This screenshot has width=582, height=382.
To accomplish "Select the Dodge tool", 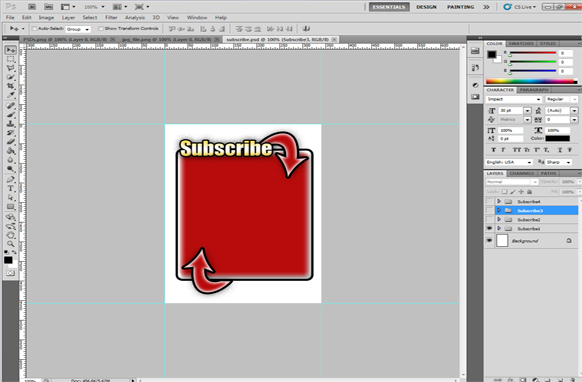I will (10, 169).
